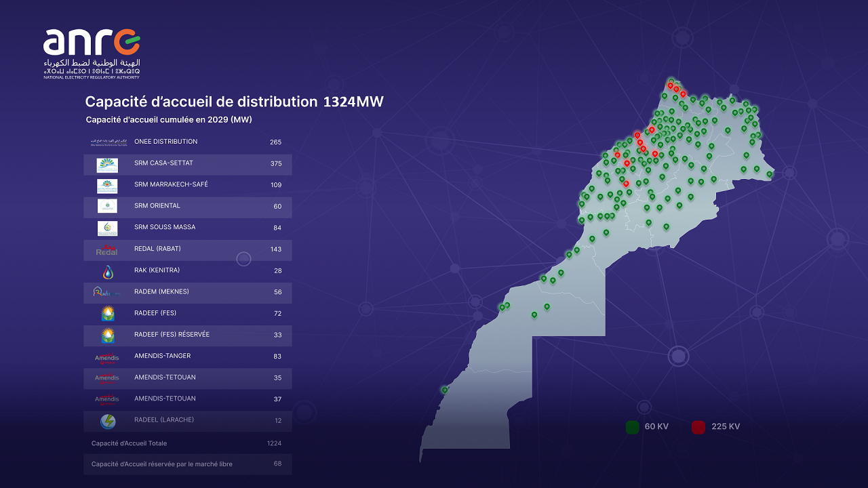Select the Amendis logo beside AMENDIS-TANGER

click(107, 357)
